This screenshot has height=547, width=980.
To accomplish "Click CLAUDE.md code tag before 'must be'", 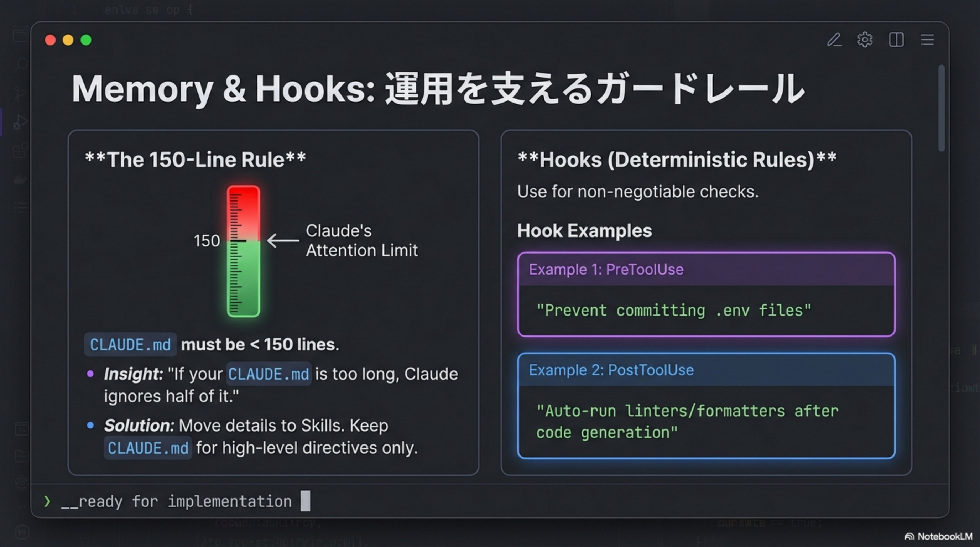I will [x=130, y=345].
